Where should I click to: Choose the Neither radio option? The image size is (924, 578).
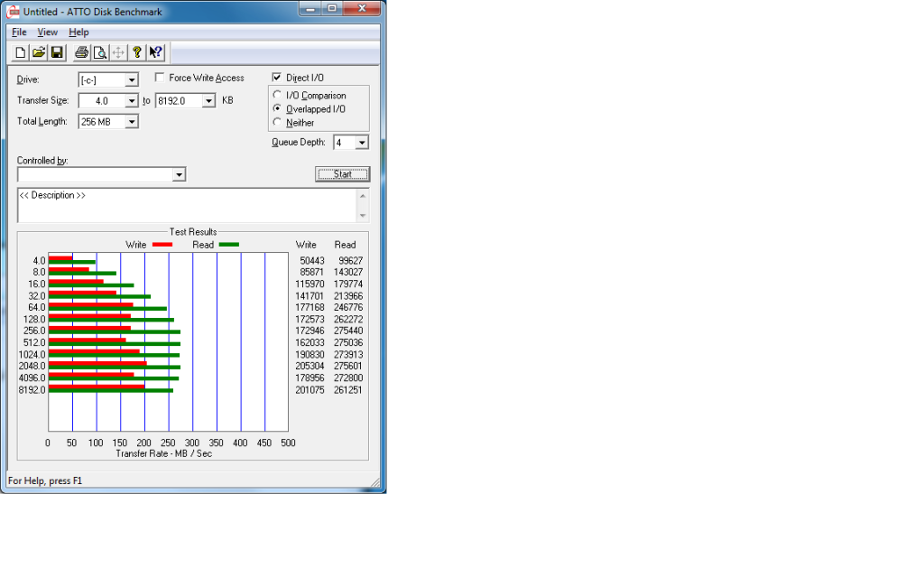[x=277, y=123]
